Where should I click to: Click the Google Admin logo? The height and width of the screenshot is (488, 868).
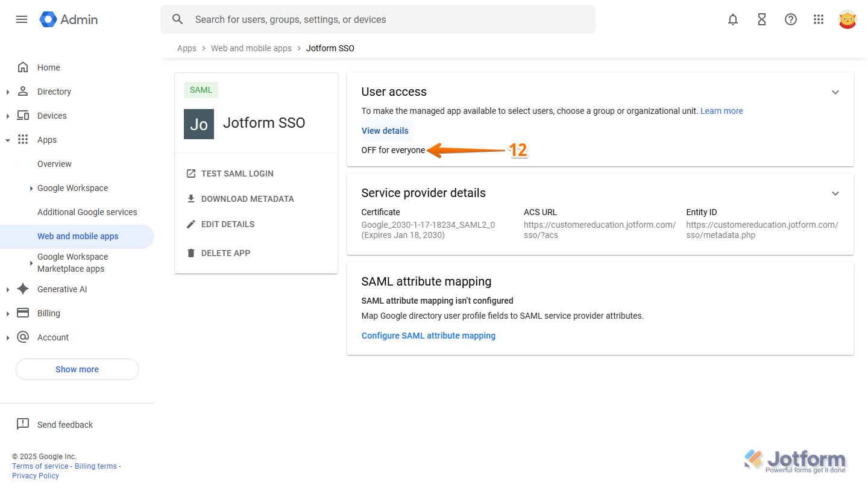tap(69, 19)
